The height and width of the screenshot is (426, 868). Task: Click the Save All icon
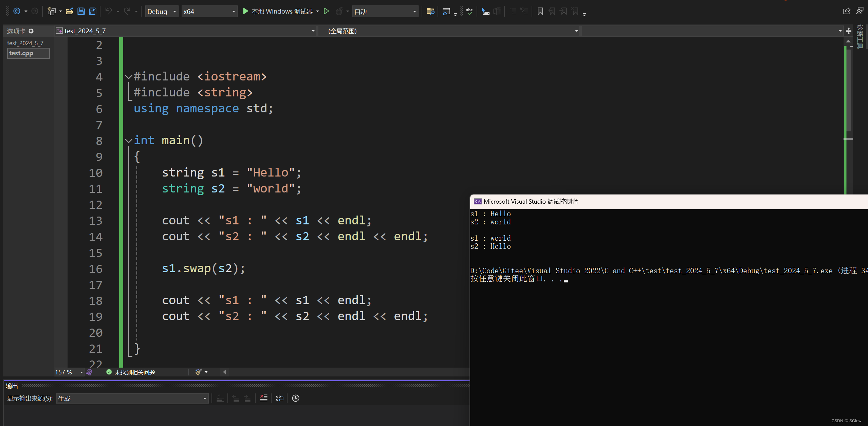tap(92, 12)
